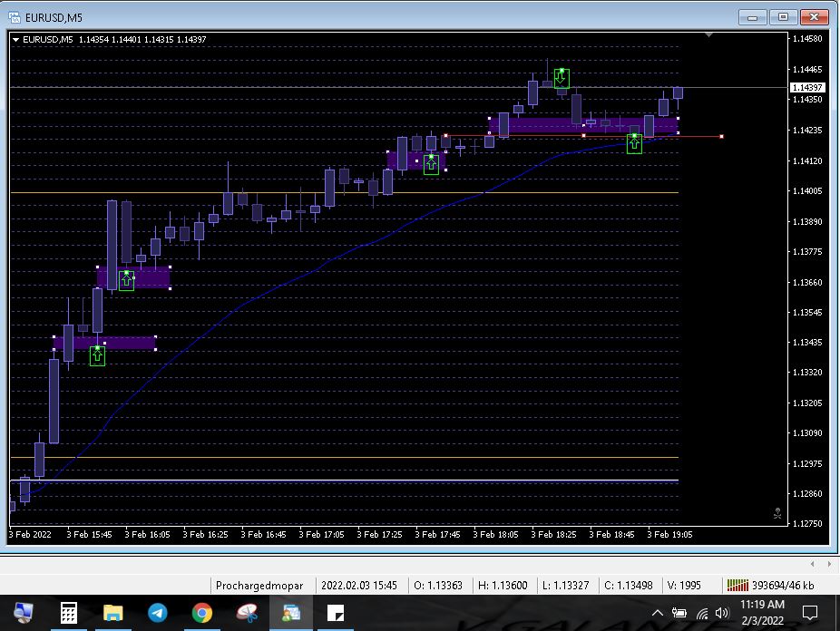
Task: Click the scroll left arrow below chart
Action: click(813, 564)
